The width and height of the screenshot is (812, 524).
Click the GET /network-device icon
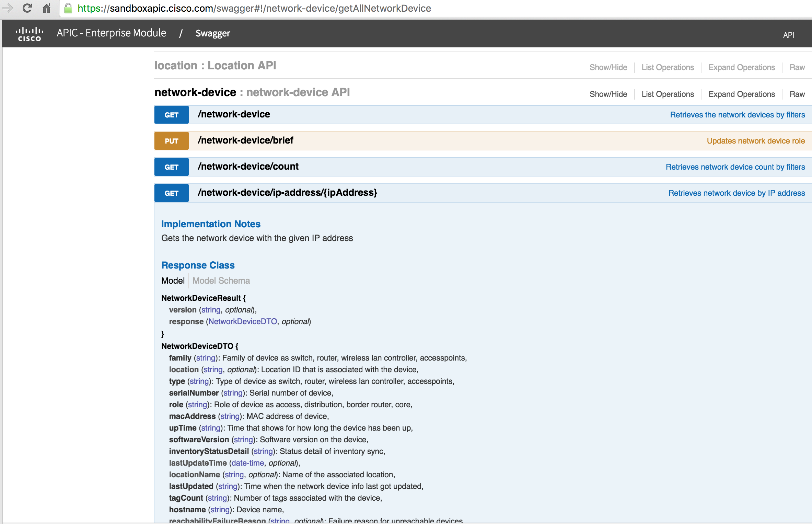point(172,115)
